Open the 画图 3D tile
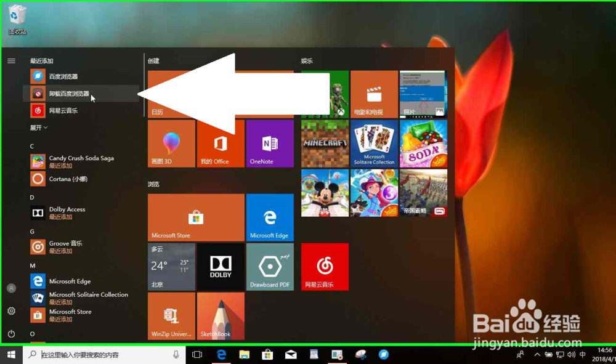The height and width of the screenshot is (364, 616). [x=171, y=144]
